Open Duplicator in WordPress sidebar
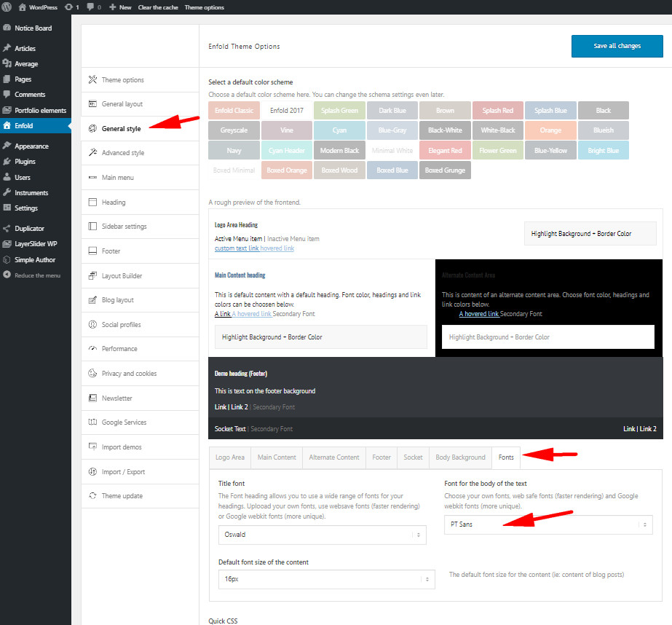 [36, 229]
